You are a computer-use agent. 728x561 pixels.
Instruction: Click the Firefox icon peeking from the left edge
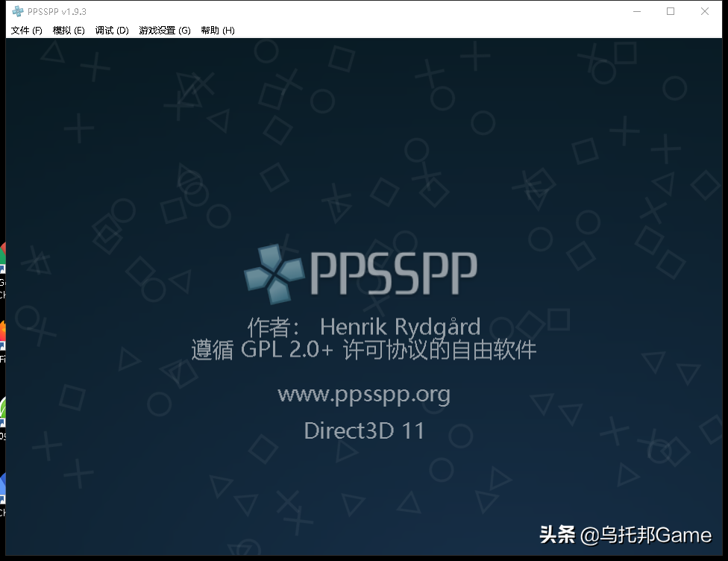click(x=4, y=332)
